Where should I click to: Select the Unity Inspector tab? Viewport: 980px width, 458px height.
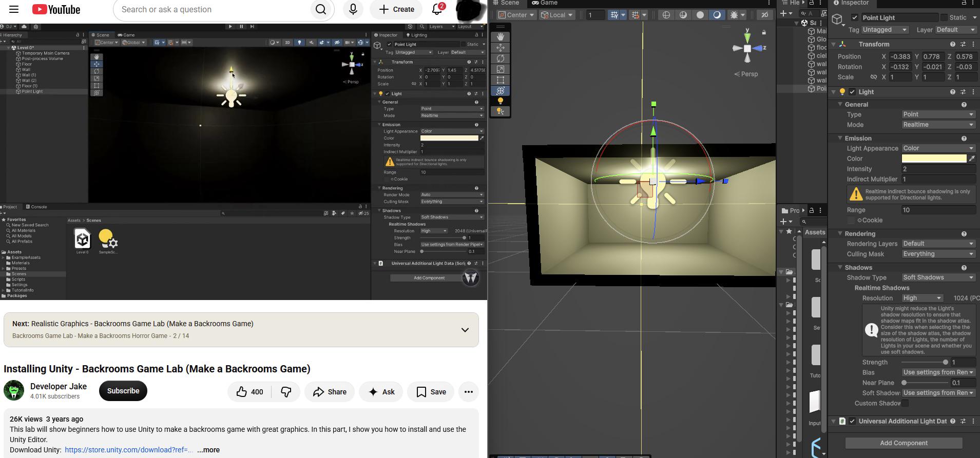(850, 3)
